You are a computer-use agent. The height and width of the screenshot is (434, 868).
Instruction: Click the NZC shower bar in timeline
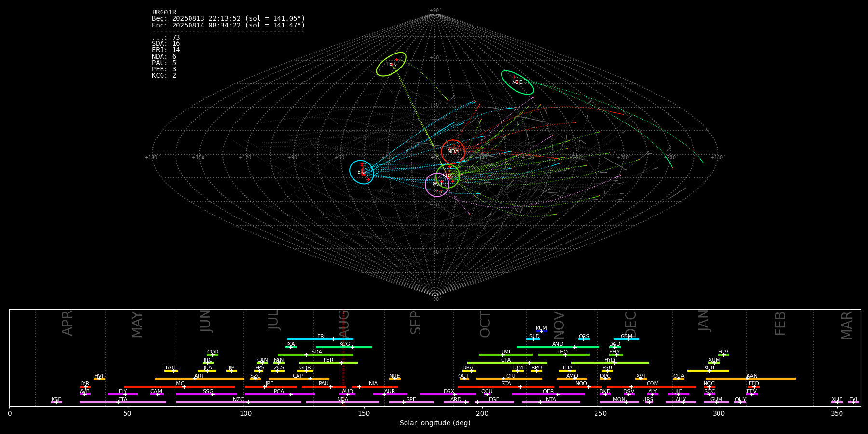coord(239,402)
